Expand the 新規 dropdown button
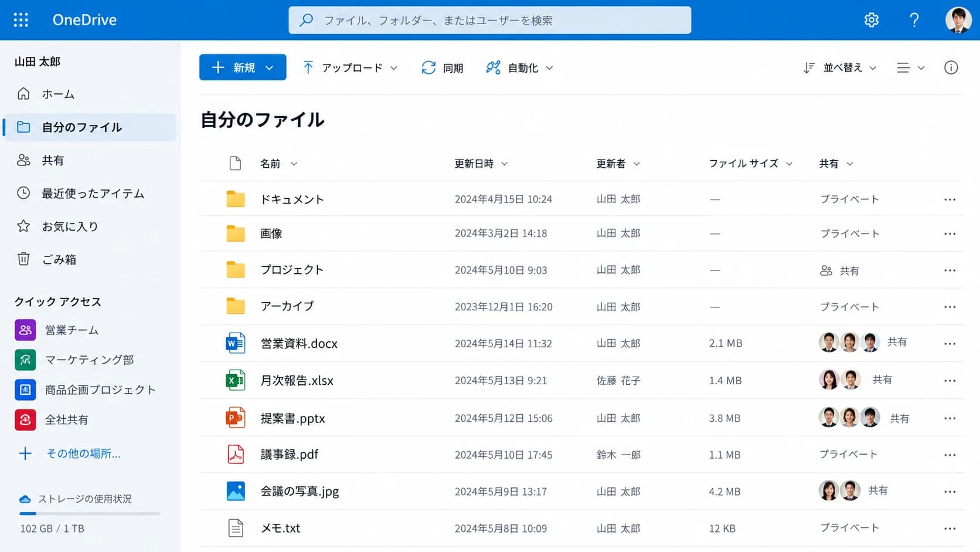The image size is (980, 552). point(243,67)
